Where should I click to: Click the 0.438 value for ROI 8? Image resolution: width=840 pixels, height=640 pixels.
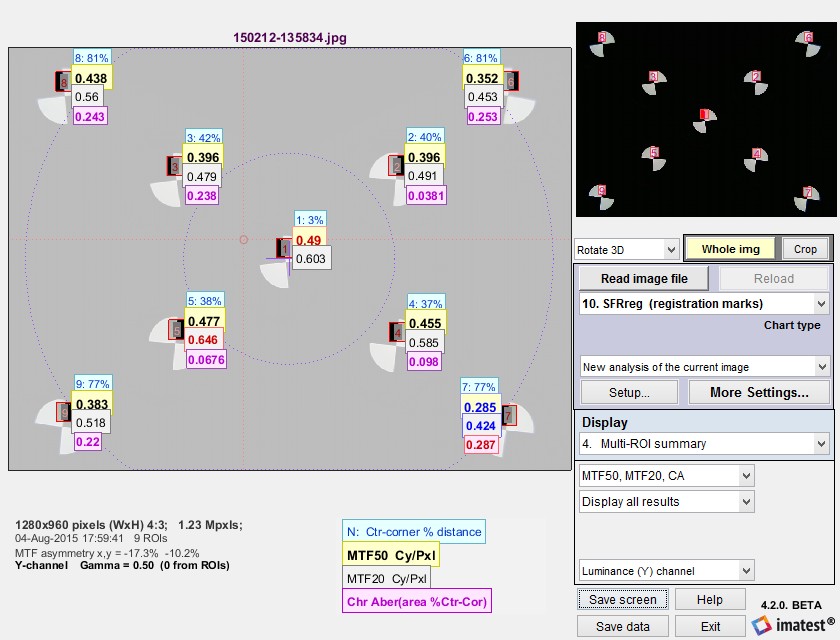tap(91, 78)
